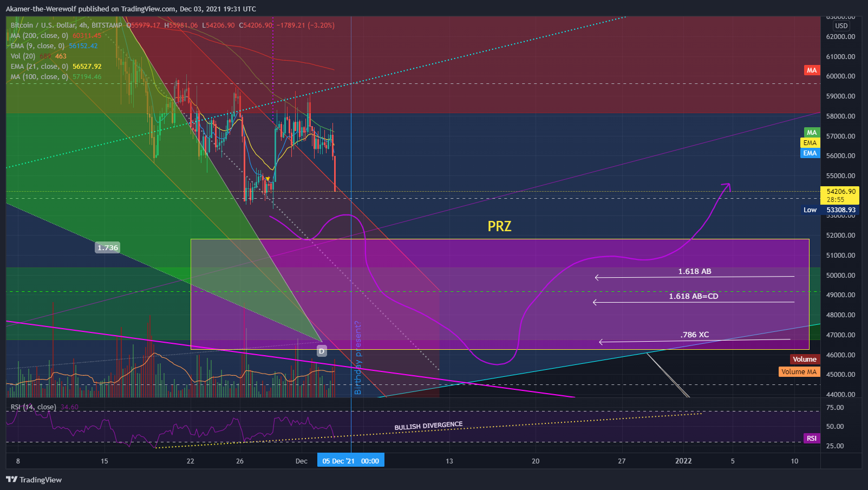Screen dimensions: 868x490
Task: Click the BULLISH DIVERGENCE label
Action: [428, 426]
